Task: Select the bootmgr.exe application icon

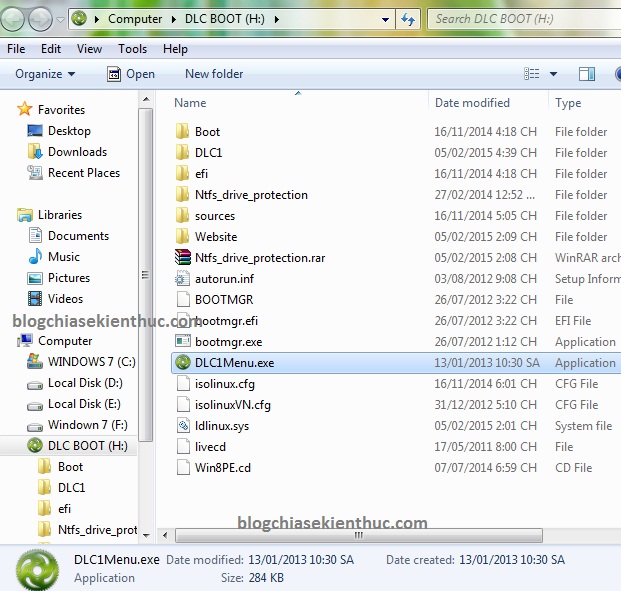Action: 183,341
